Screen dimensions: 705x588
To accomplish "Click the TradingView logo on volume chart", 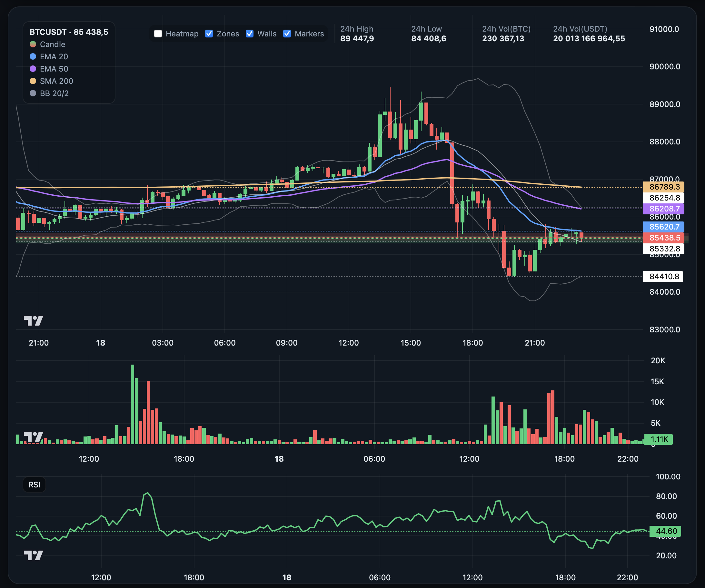I will 33,436.
